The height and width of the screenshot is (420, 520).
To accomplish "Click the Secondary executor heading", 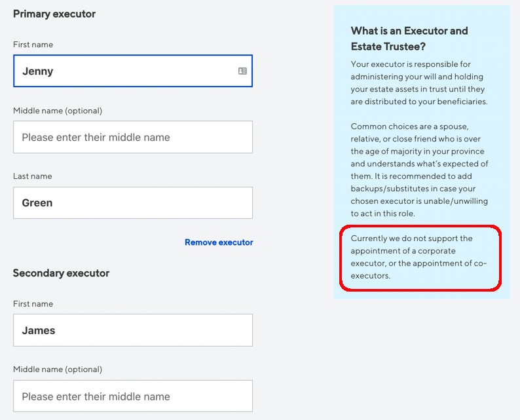I will click(61, 273).
